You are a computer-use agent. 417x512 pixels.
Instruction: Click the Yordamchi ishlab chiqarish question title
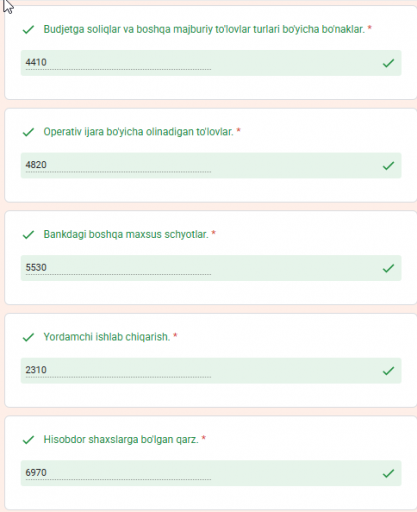tap(107, 337)
